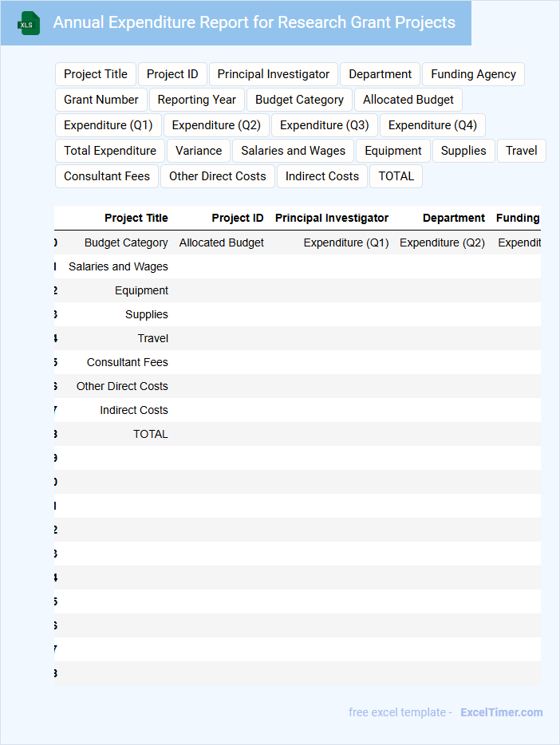Select the Project Title tag
The image size is (560, 745).
pyautogui.click(x=96, y=74)
